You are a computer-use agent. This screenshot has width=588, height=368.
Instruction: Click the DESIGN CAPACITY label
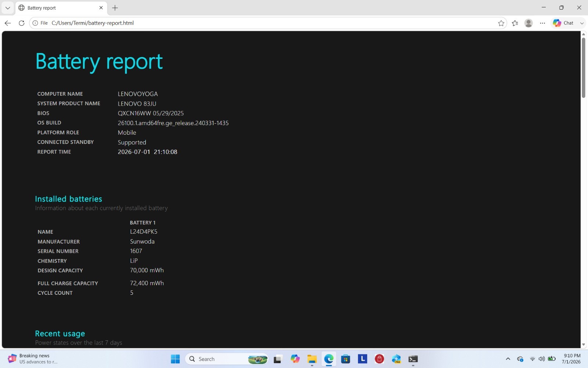coord(60,270)
